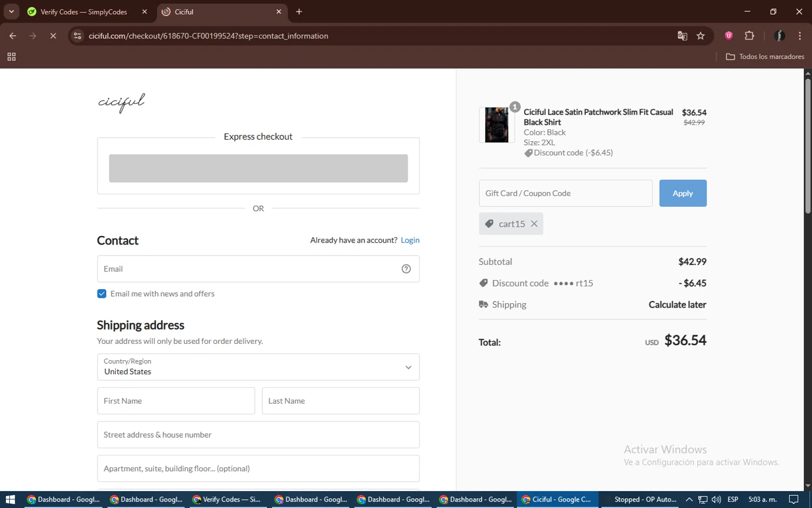Click the browser forward arrow
The image size is (812, 508).
click(x=33, y=36)
